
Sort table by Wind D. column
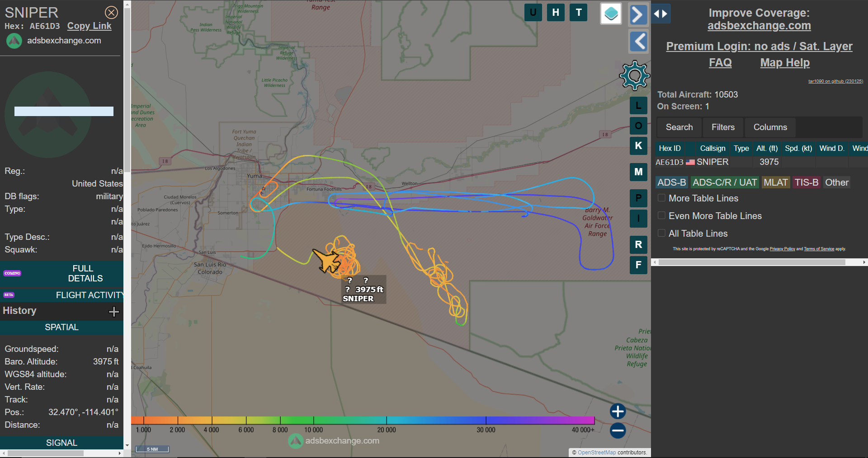click(x=832, y=148)
